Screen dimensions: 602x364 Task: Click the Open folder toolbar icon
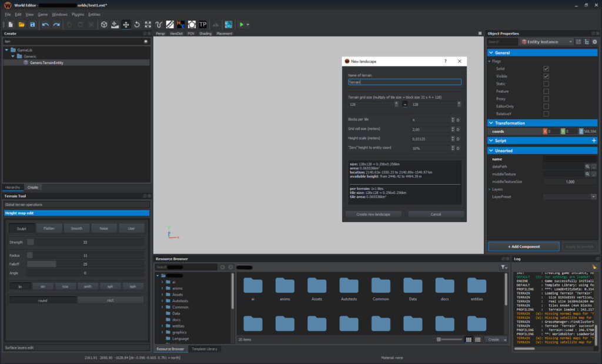pos(21,25)
